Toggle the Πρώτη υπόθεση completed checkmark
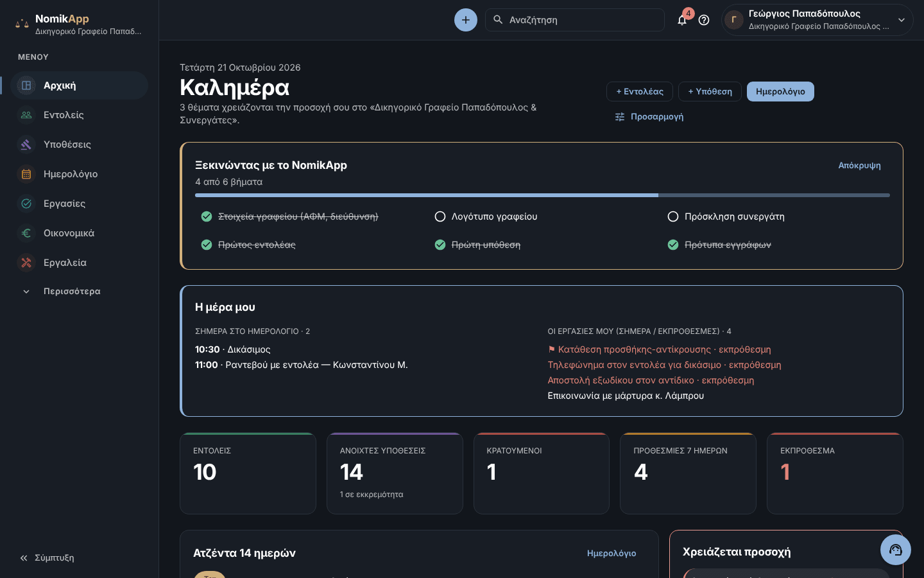 [x=440, y=245]
